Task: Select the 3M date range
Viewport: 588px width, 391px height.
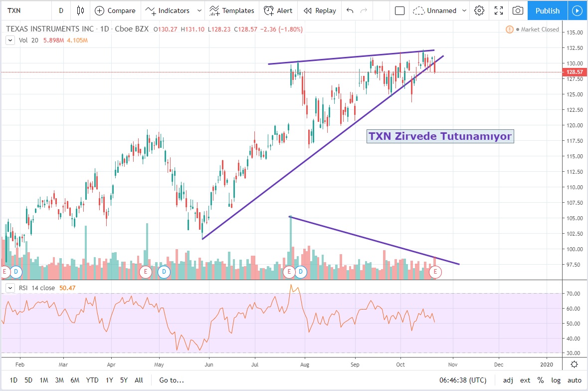Action: (x=59, y=380)
